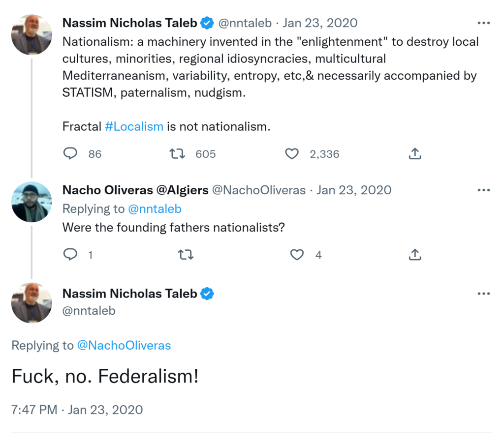The width and height of the screenshot is (504, 444).
Task: Open Nacho Oliveras @Algiers display name
Action: (x=135, y=190)
